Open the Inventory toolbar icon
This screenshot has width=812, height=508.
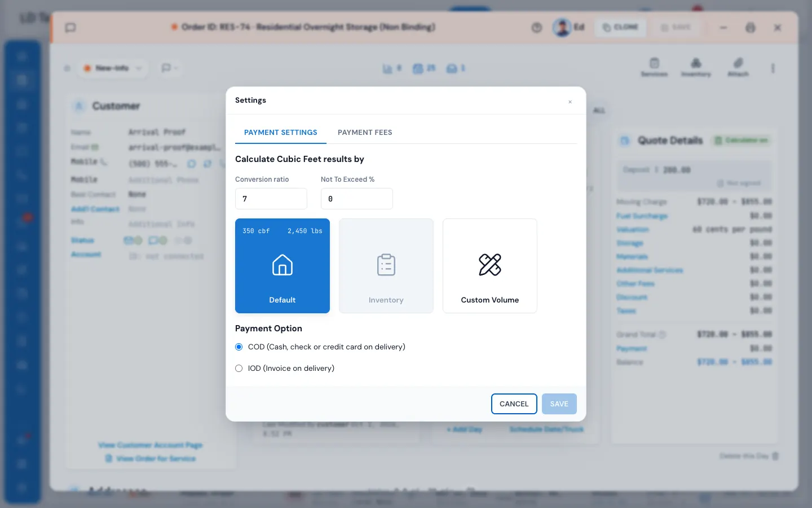[x=696, y=67]
